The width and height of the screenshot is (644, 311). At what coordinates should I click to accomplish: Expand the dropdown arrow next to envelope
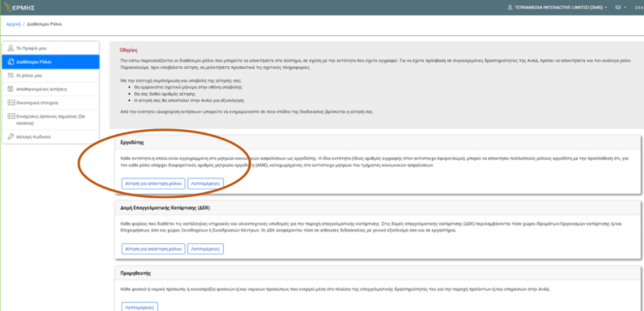[625, 8]
